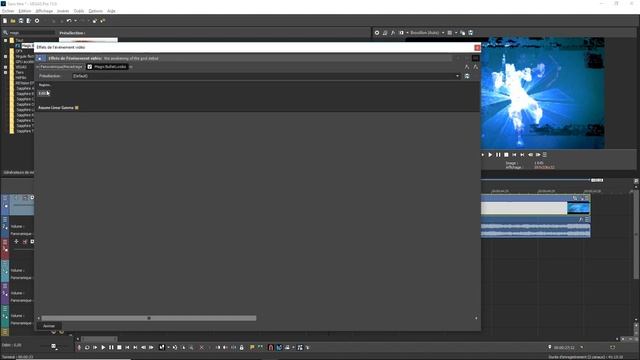Viewport: 640px width, 360px height.
Task: Open the effect preset dropdown arrow
Action: click(x=457, y=76)
